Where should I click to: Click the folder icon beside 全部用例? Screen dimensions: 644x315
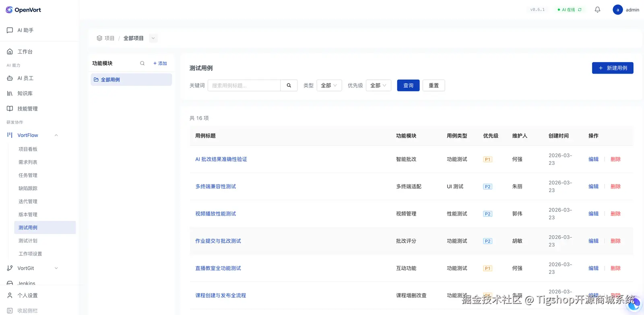coord(96,80)
